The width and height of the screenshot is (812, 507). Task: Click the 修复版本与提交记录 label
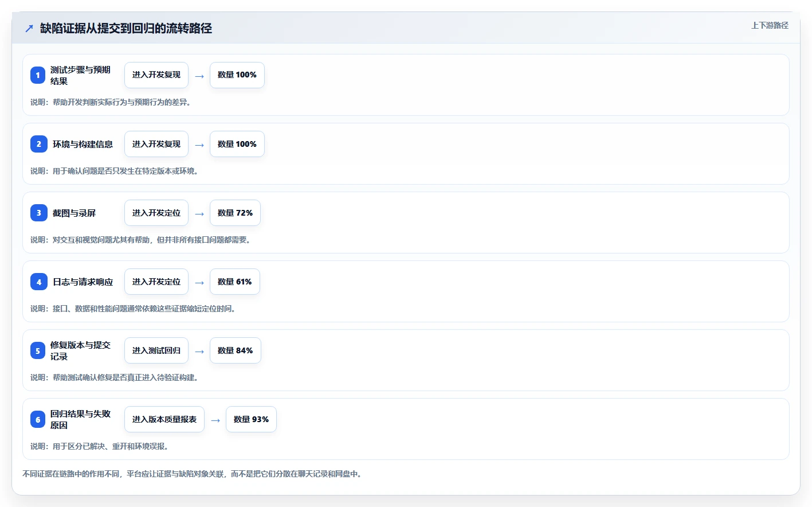tap(80, 350)
